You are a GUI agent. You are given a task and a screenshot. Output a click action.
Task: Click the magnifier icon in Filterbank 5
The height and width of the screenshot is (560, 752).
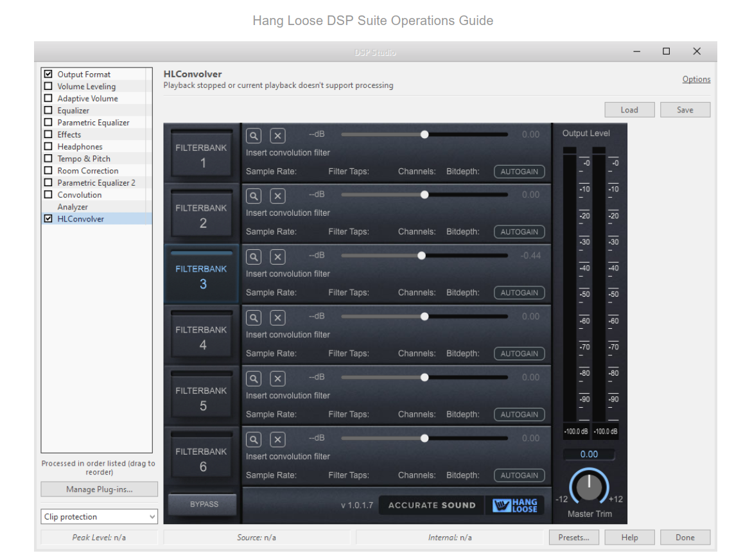(254, 379)
